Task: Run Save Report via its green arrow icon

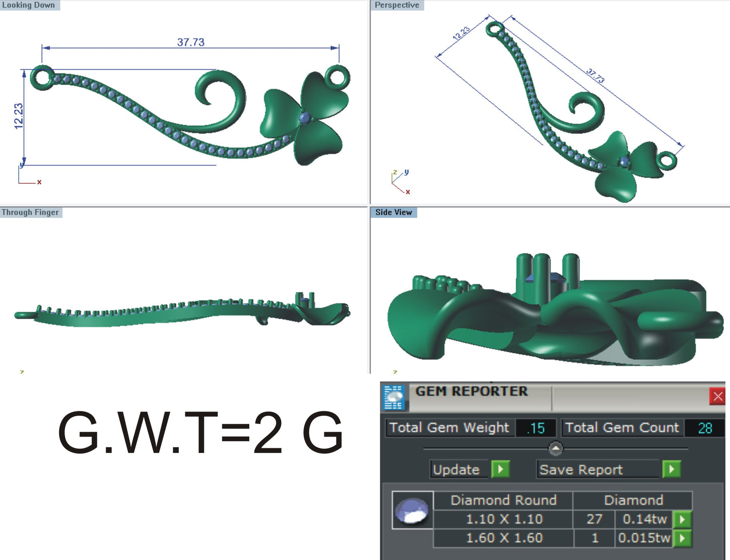Action: tap(671, 469)
